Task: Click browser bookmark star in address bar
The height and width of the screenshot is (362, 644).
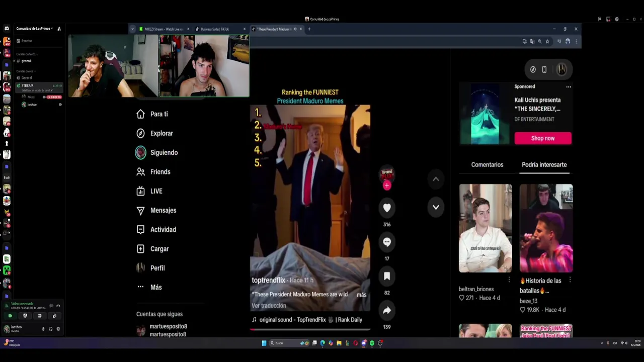Action: click(547, 41)
